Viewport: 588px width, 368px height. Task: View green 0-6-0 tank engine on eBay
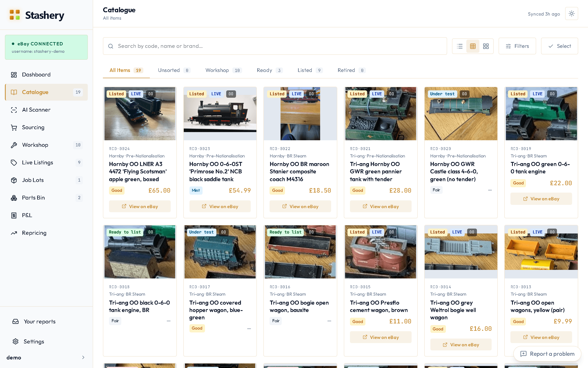[x=541, y=199]
